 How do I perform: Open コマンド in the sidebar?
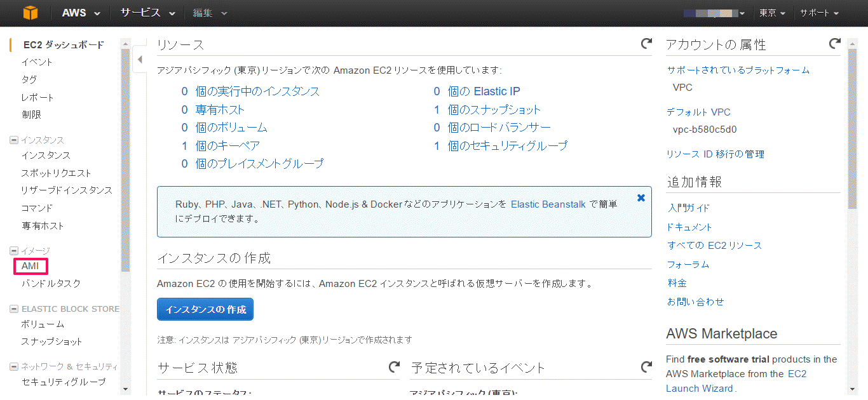[x=37, y=208]
